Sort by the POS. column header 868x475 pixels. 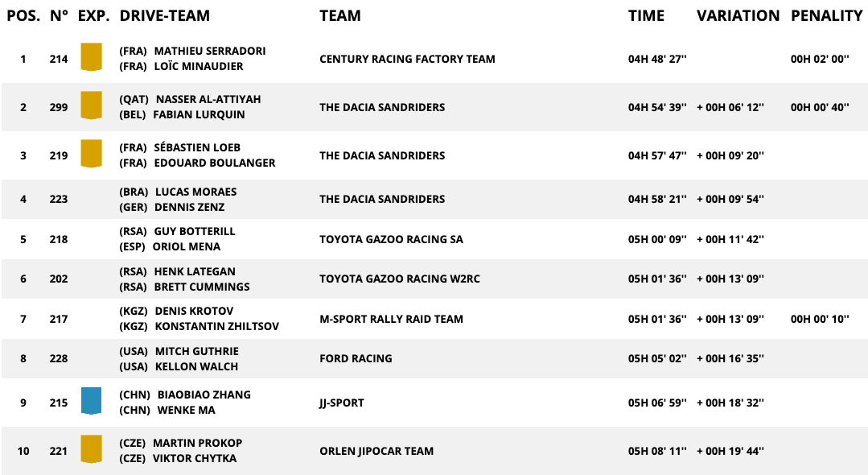(23, 15)
